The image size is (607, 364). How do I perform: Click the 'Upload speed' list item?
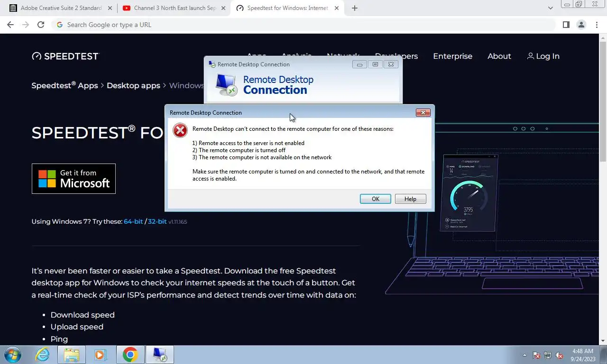point(77,327)
